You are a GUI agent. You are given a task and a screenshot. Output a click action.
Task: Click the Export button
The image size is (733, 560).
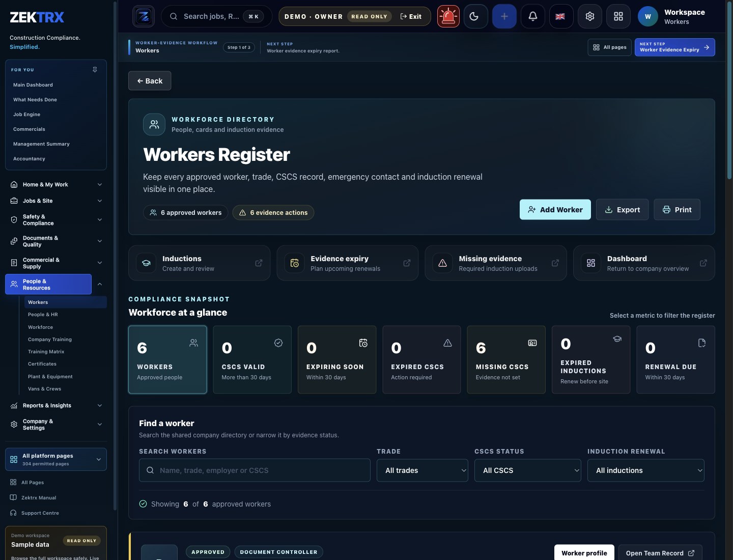[x=623, y=210]
